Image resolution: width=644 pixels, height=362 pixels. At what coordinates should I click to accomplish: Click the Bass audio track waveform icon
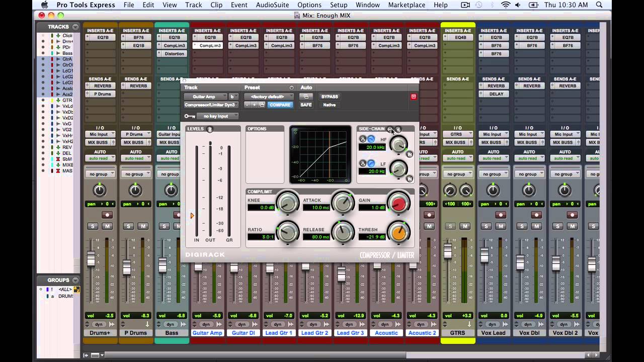[x=58, y=53]
